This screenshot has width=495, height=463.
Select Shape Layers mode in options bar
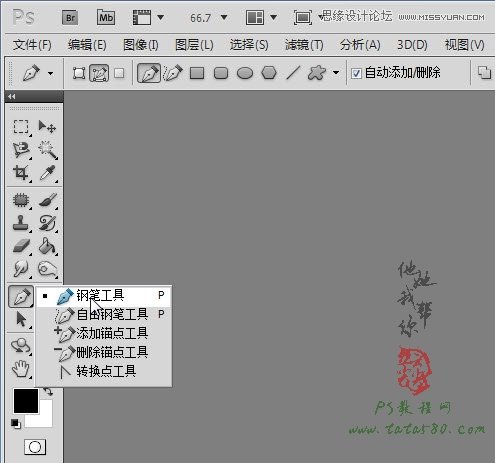[79, 73]
